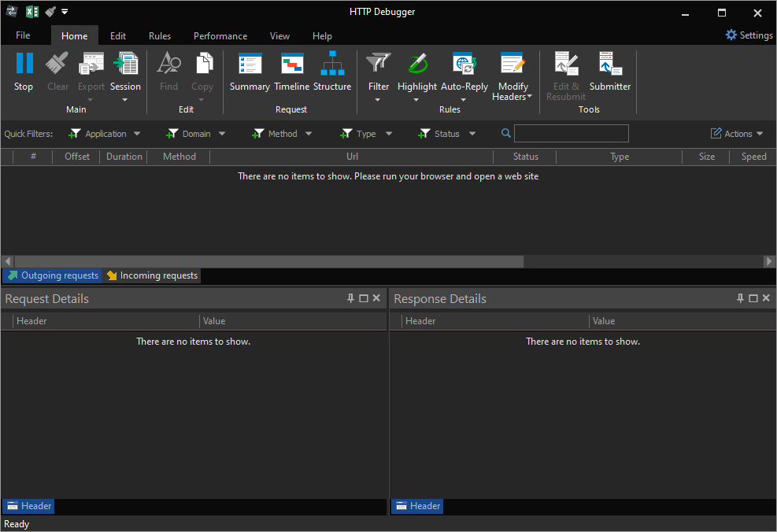Switch to the View ribbon tab
777x532 pixels.
pyautogui.click(x=279, y=35)
